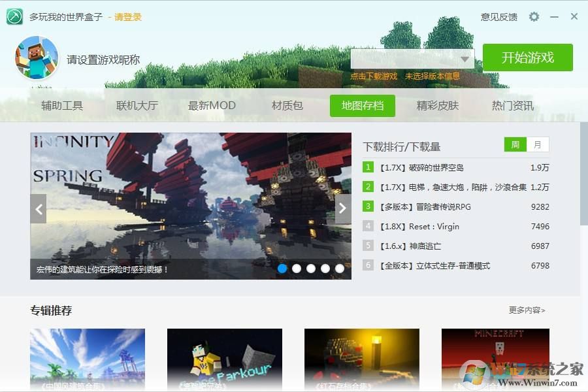Keep ranking on 周 (weekly) view

pyautogui.click(x=516, y=145)
